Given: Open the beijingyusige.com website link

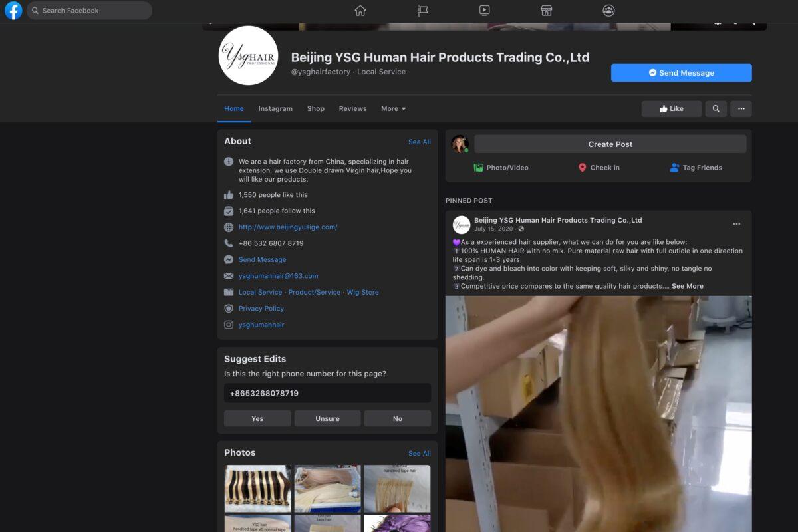Looking at the screenshot, I should tap(288, 227).
